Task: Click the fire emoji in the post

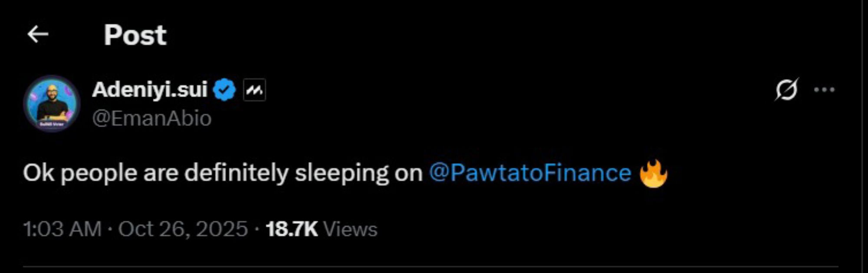Action: [x=653, y=173]
